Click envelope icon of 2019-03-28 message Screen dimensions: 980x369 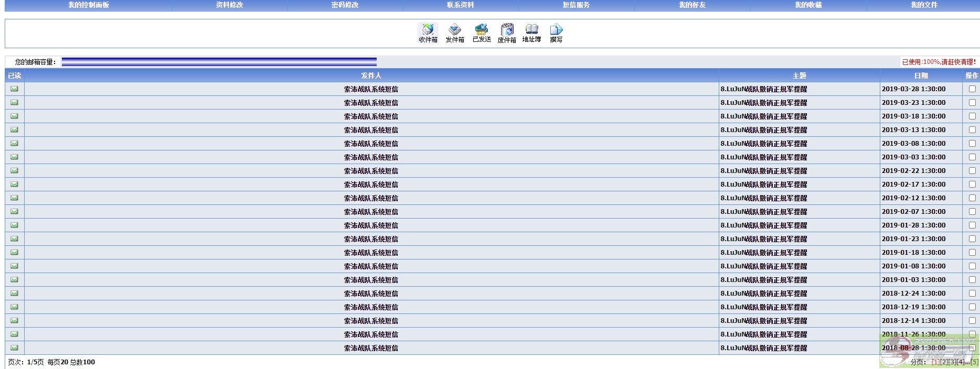coord(14,89)
